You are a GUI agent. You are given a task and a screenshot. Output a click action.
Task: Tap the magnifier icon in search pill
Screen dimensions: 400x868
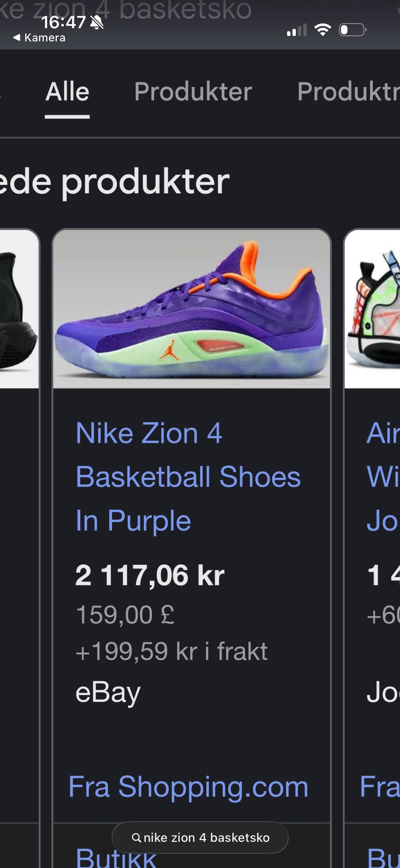pos(136,837)
